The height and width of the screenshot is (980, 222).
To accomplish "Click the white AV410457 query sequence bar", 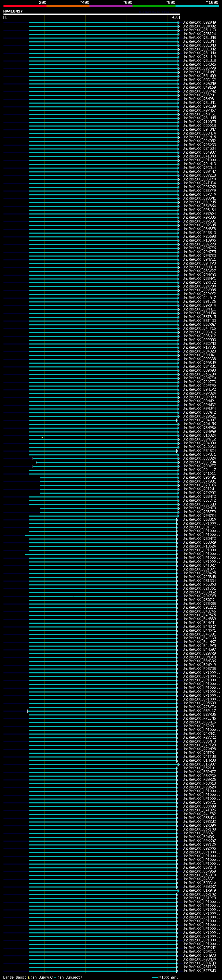I will (92, 14).
